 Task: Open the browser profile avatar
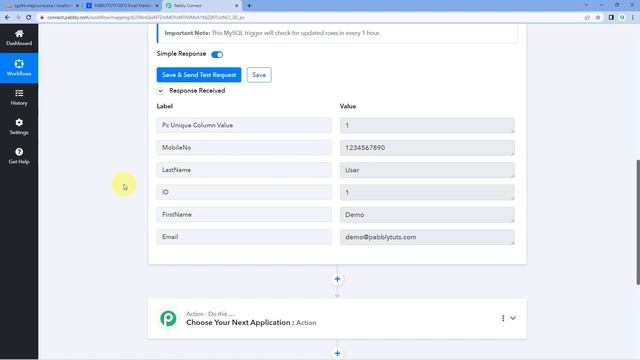pos(622,18)
